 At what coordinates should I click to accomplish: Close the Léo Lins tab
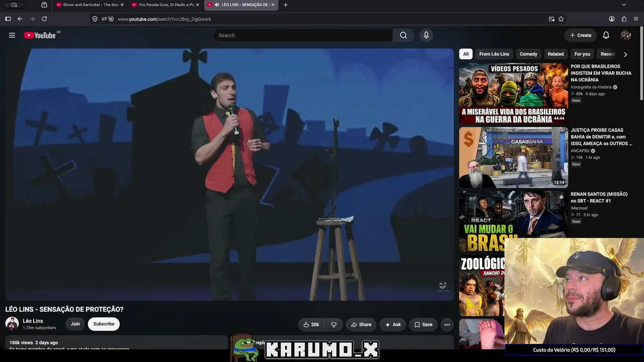tap(273, 5)
